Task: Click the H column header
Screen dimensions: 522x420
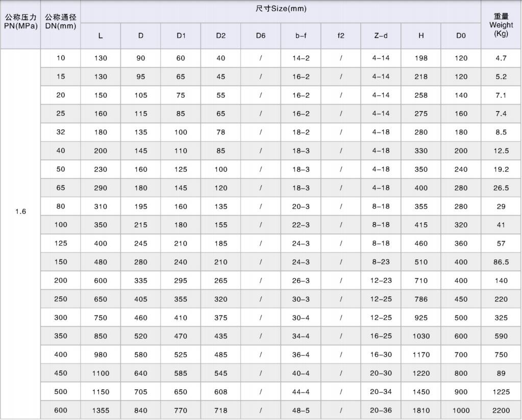Action: pos(421,36)
